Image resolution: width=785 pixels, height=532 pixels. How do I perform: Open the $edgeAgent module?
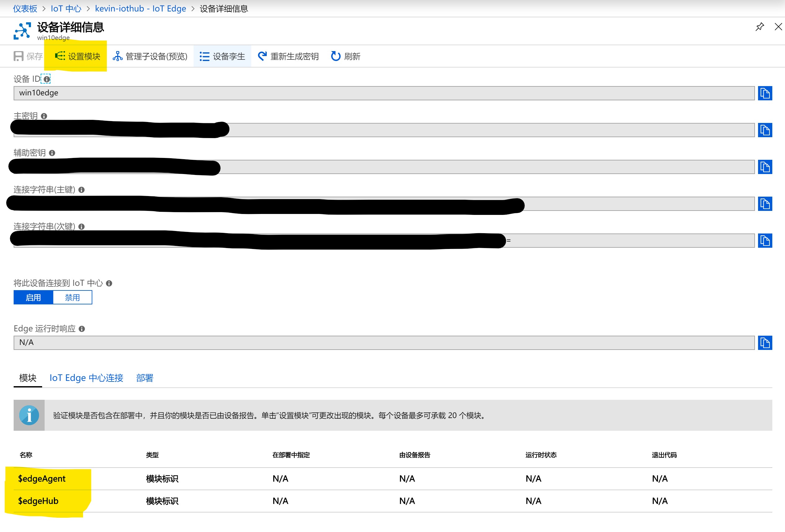pyautogui.click(x=42, y=478)
